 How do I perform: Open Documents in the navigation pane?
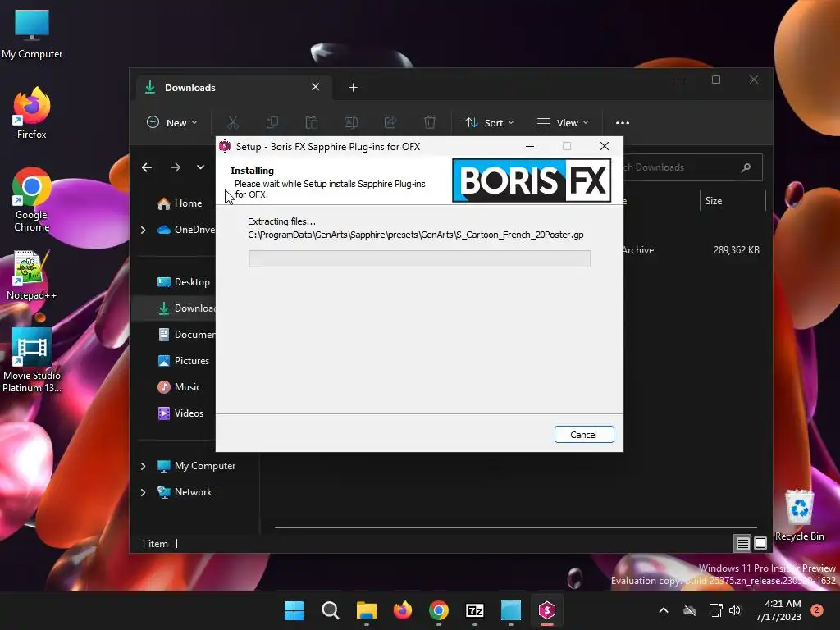[186, 335]
